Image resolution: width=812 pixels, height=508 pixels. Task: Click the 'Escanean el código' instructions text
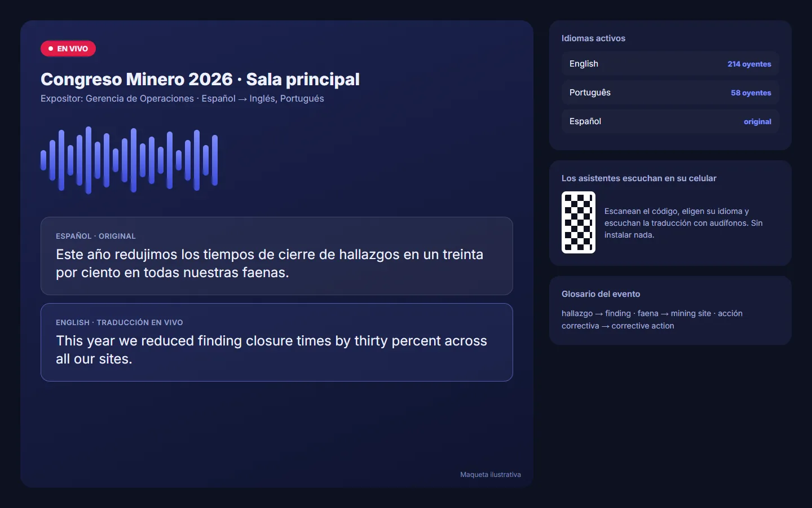coord(683,223)
